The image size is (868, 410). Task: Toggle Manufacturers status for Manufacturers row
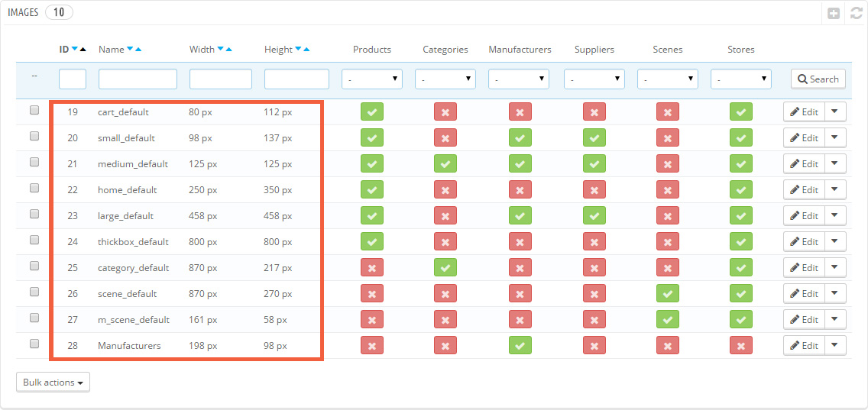click(520, 345)
